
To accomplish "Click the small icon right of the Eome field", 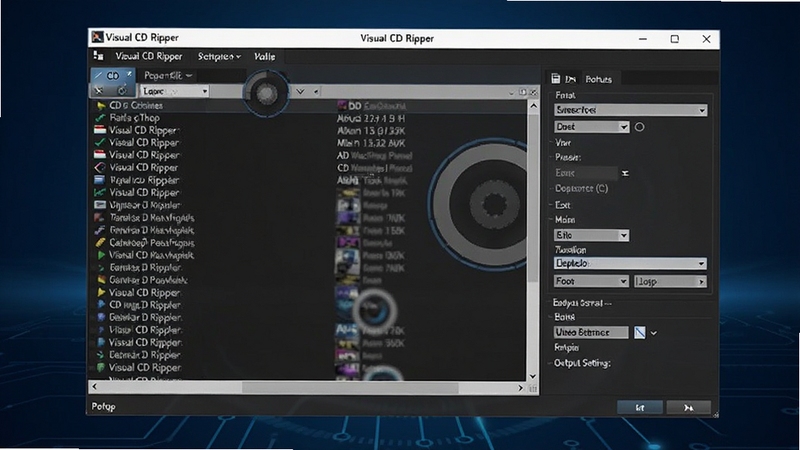I will tap(625, 173).
